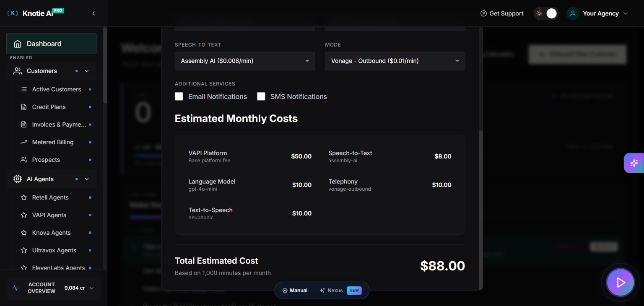Click 'Based on 1,000 minutes per month' text
The image size is (644, 306).
[x=223, y=273]
